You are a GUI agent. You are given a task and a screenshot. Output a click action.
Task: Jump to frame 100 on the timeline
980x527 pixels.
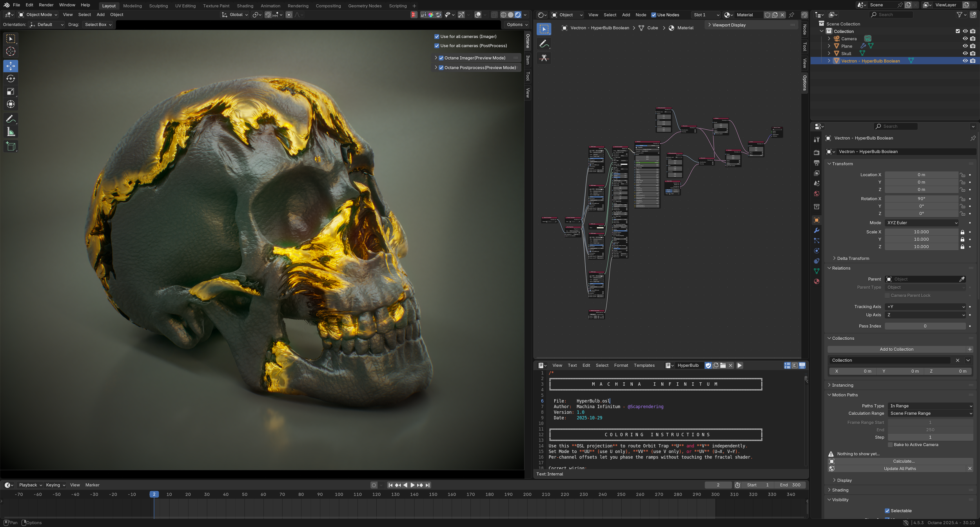pos(338,494)
